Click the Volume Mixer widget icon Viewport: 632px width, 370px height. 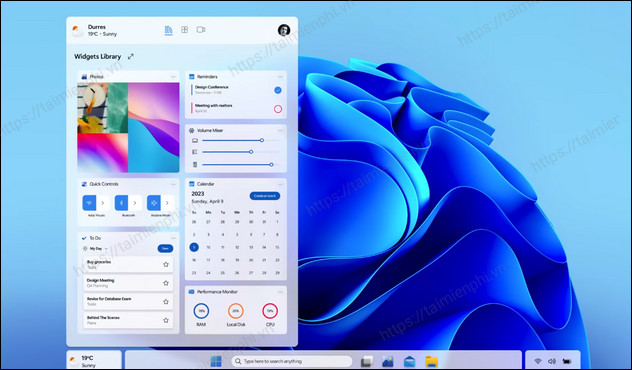(191, 131)
